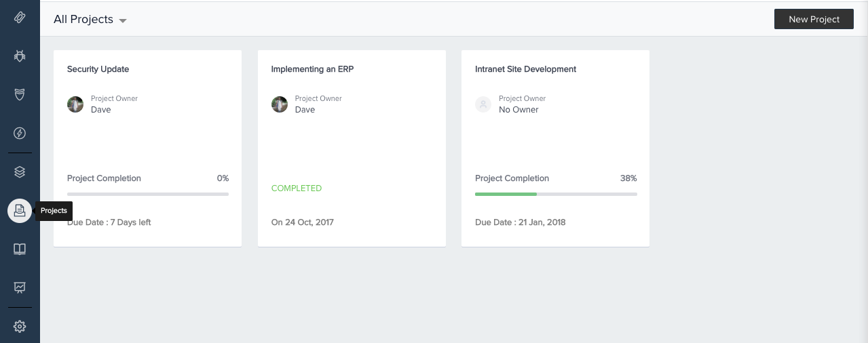The width and height of the screenshot is (868, 343).
Task: Open the chart presentation icon in the sidebar
Action: point(20,288)
